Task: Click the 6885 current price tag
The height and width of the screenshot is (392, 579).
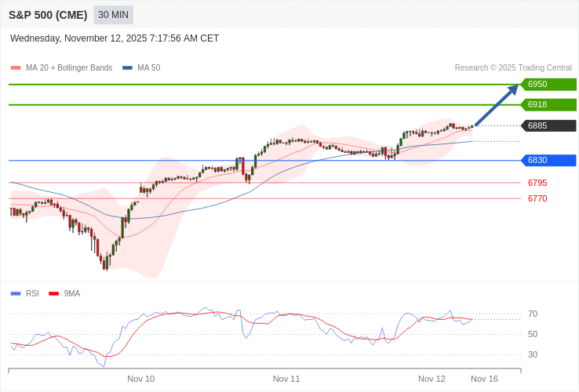Action: coord(548,125)
